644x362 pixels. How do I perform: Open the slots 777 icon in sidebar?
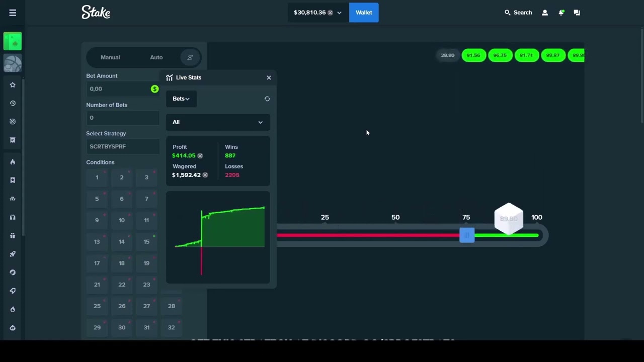click(13, 199)
